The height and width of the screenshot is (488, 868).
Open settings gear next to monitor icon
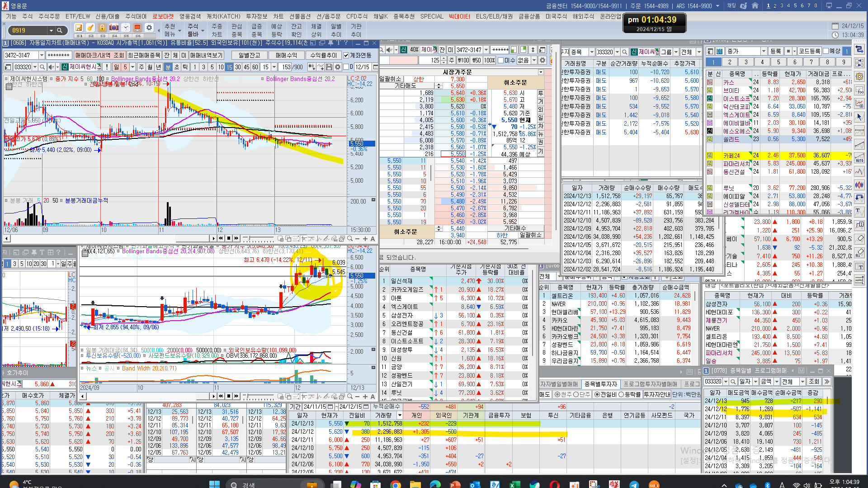coord(149,28)
